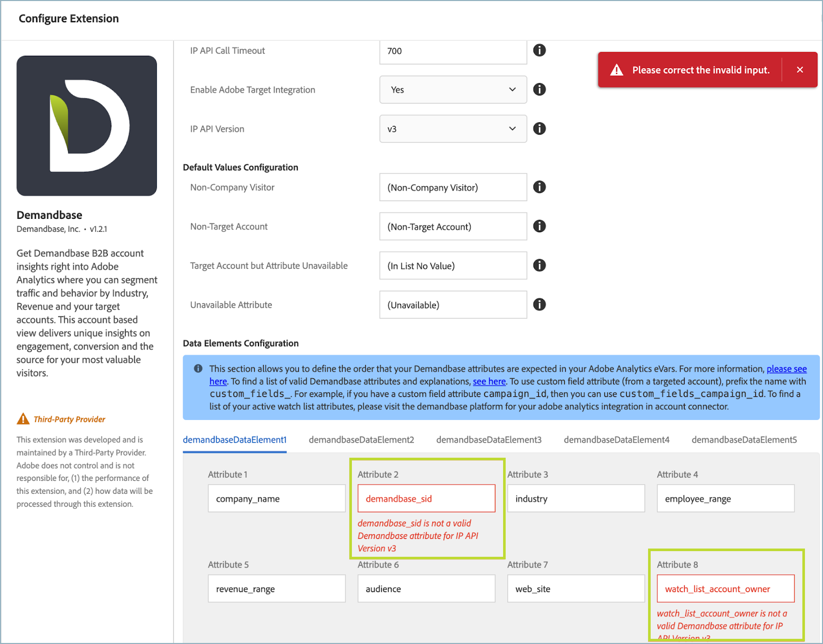Open the IP API Version dropdown
Viewport: 823px width, 644px height.
[x=453, y=129]
